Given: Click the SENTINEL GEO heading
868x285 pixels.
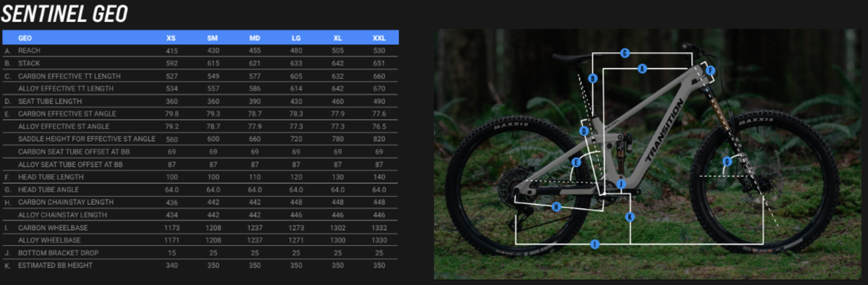Looking at the screenshot, I should click(x=64, y=13).
